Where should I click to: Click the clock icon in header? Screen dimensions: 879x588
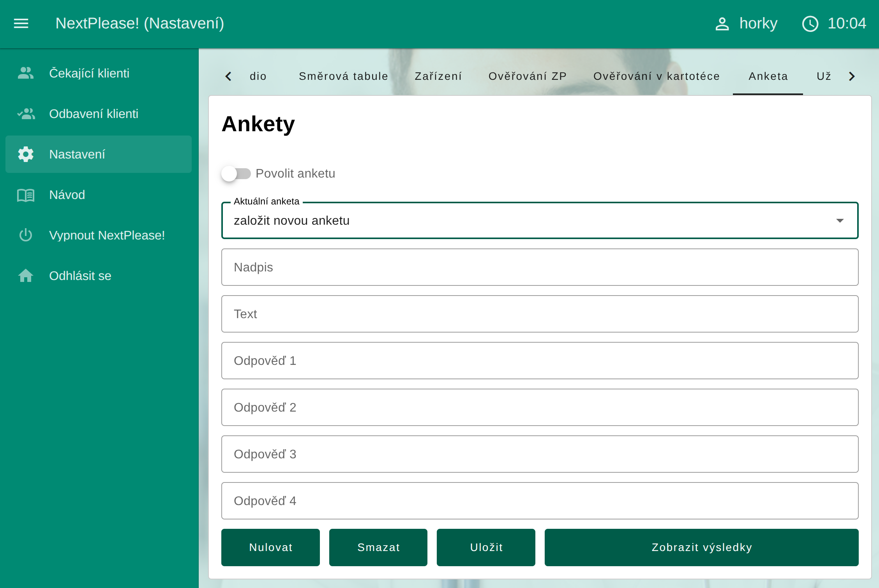point(810,24)
